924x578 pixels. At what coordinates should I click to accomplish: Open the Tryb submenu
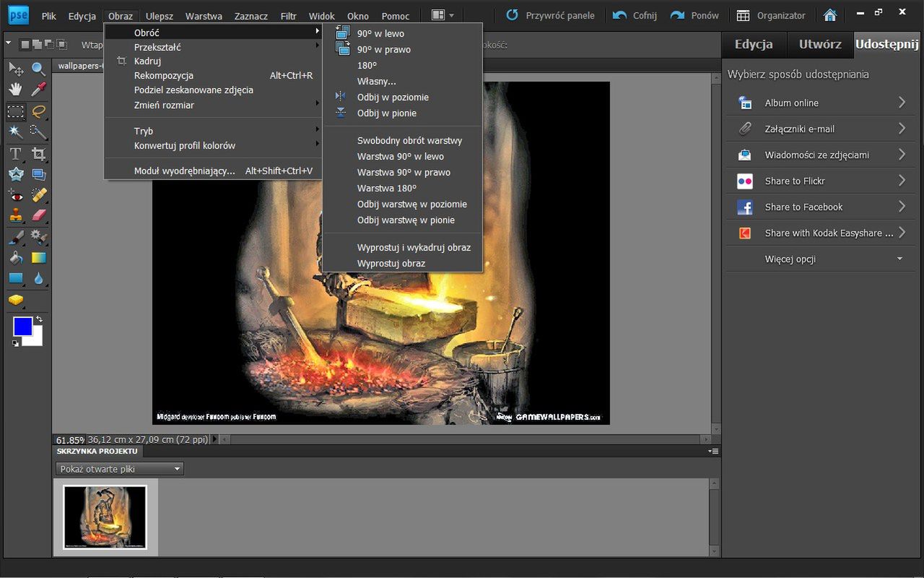pyautogui.click(x=213, y=131)
